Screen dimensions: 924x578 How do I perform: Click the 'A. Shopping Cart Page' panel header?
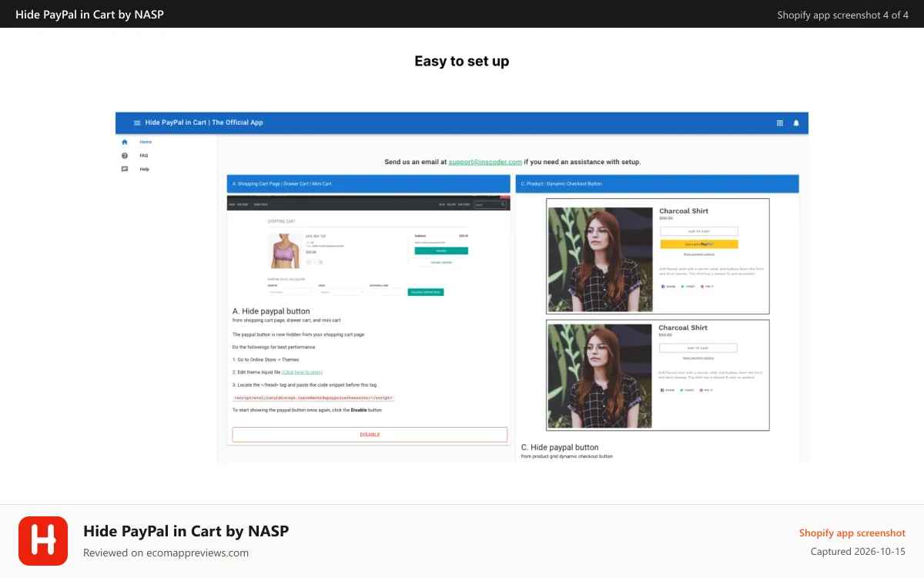coord(369,183)
